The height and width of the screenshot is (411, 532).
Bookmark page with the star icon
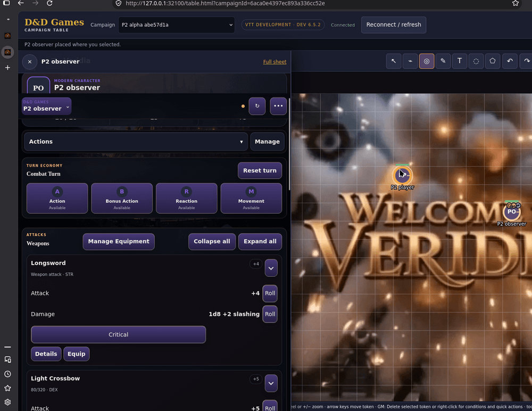516,3
